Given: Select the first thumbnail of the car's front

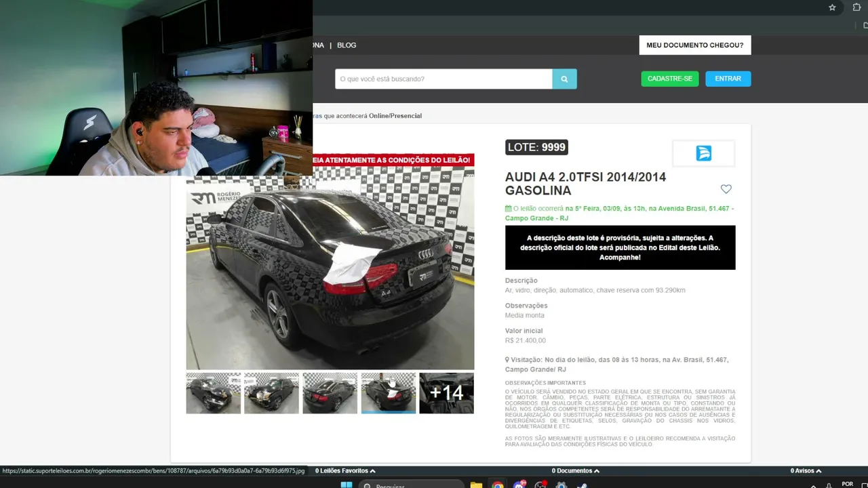Looking at the screenshot, I should pos(214,393).
